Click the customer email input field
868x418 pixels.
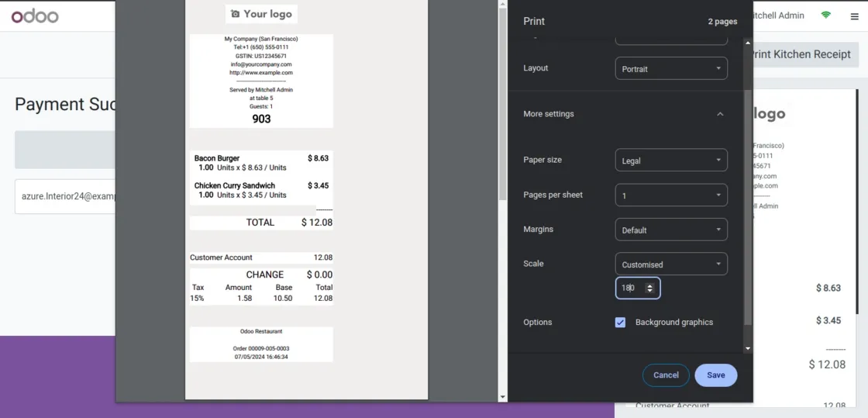pos(65,196)
